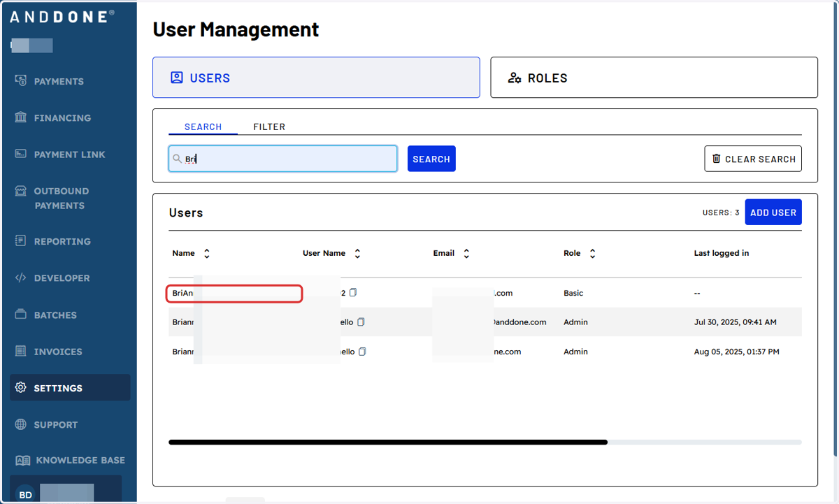The image size is (839, 504).
Task: Open the OUTBOUND PAYMENTS menu item
Action: [x=62, y=198]
